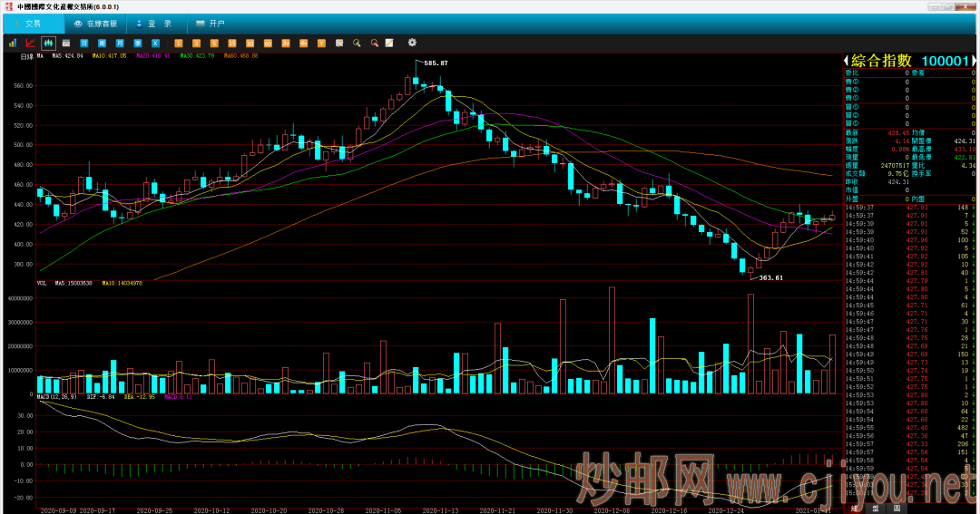
Task: Open the 在線客服 tab
Action: tap(96, 24)
